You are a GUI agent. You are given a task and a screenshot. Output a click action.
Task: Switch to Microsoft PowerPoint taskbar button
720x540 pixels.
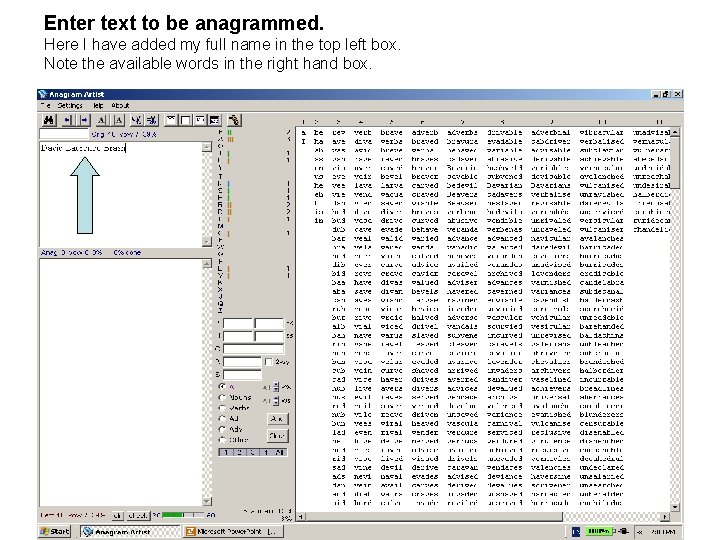[233, 531]
